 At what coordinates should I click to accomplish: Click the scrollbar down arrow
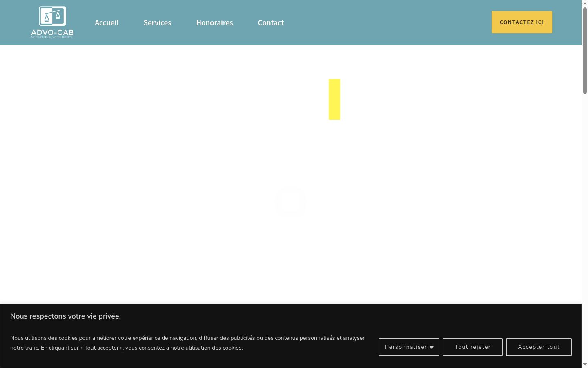point(585,364)
